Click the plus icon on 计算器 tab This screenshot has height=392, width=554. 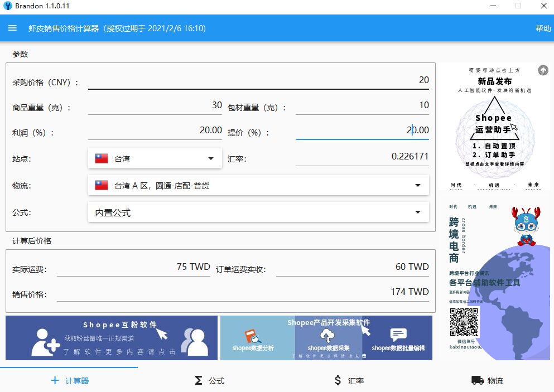click(55, 380)
